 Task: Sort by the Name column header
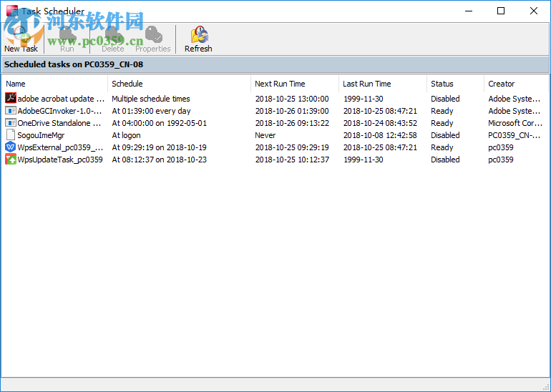[54, 84]
